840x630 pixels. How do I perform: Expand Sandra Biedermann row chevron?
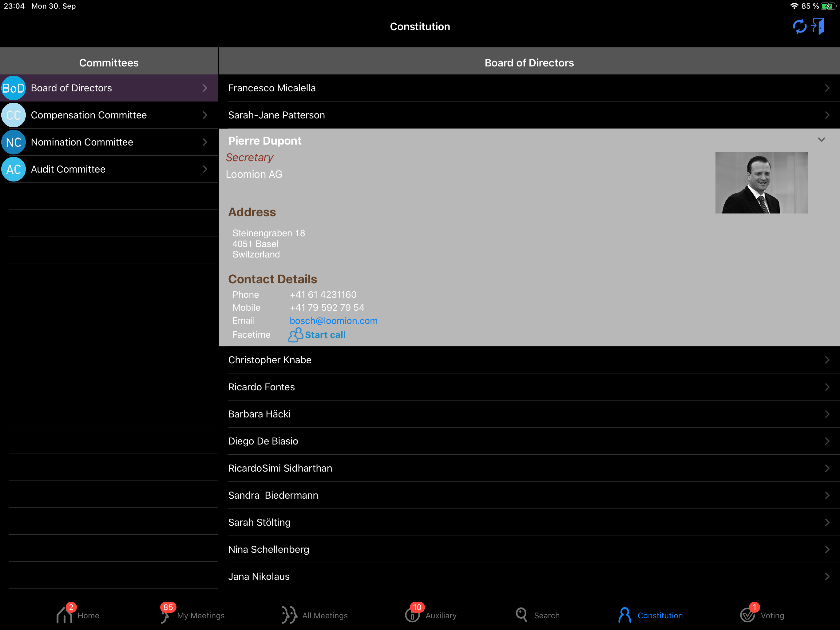tap(827, 495)
